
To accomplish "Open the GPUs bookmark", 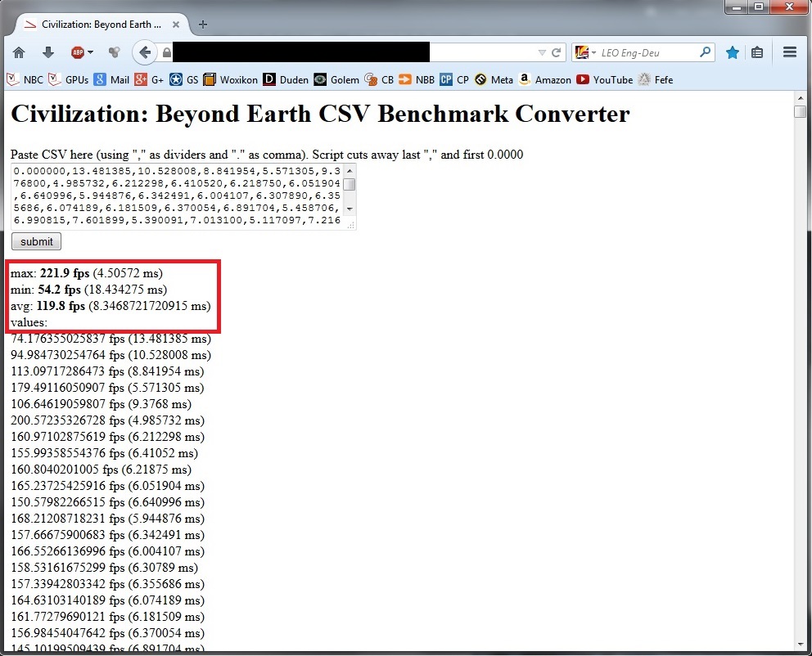I will [69, 79].
